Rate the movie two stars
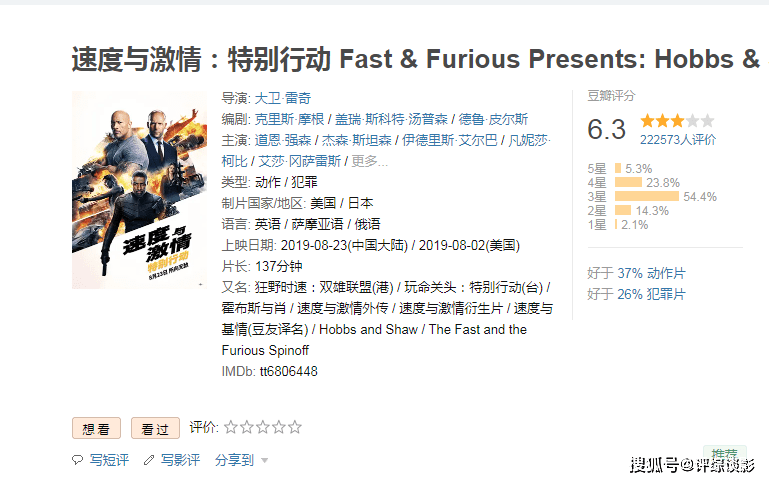Image resolution: width=769 pixels, height=482 pixels. (247, 427)
